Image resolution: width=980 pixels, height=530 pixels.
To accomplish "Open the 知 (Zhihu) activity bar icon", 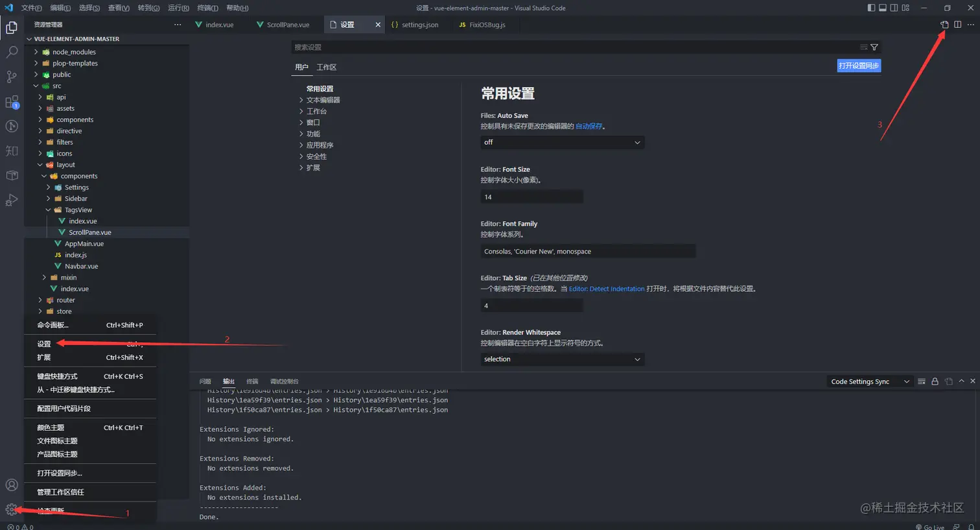I will tap(12, 151).
